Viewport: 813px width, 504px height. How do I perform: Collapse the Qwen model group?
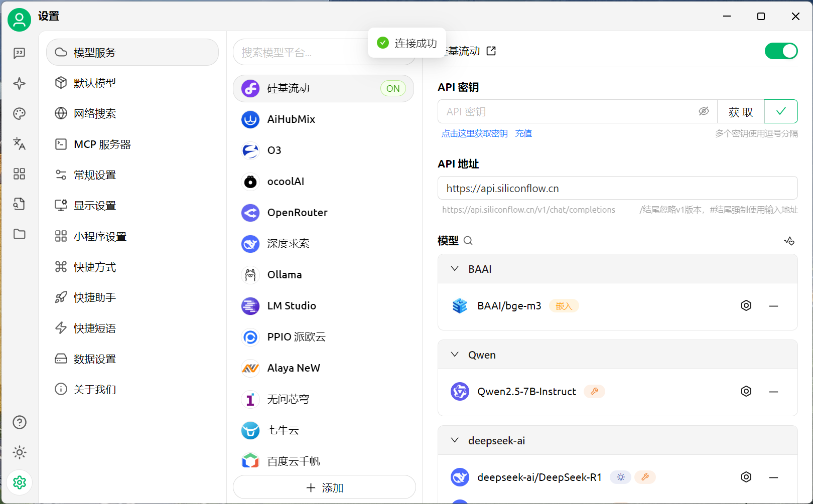(455, 355)
